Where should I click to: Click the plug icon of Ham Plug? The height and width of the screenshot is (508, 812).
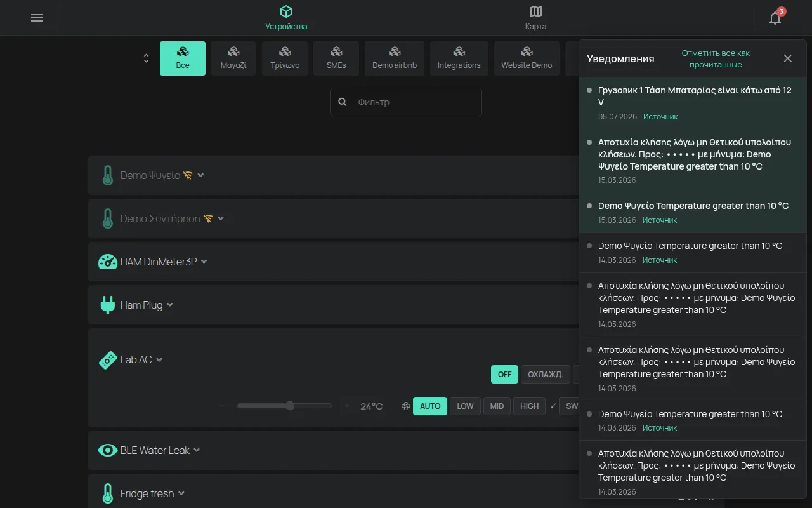pos(108,305)
